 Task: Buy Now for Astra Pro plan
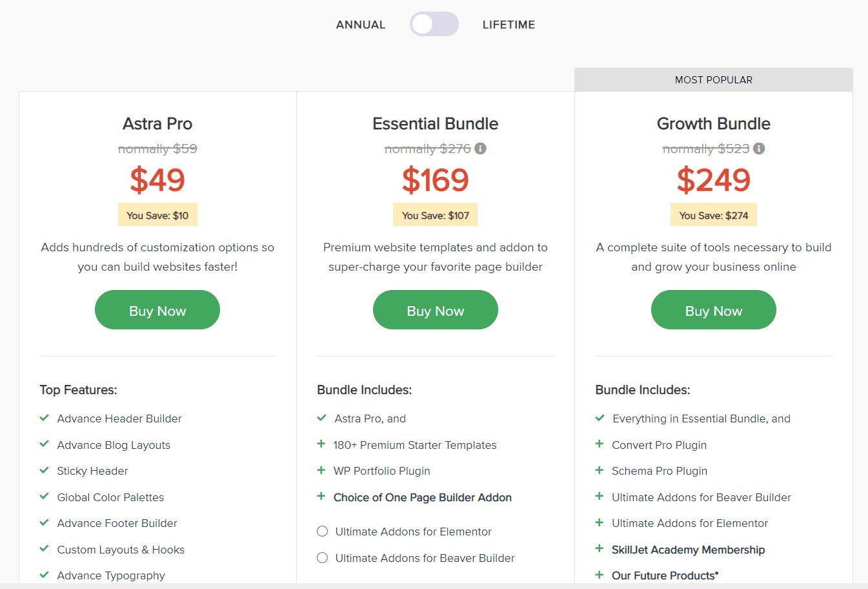[x=157, y=310]
